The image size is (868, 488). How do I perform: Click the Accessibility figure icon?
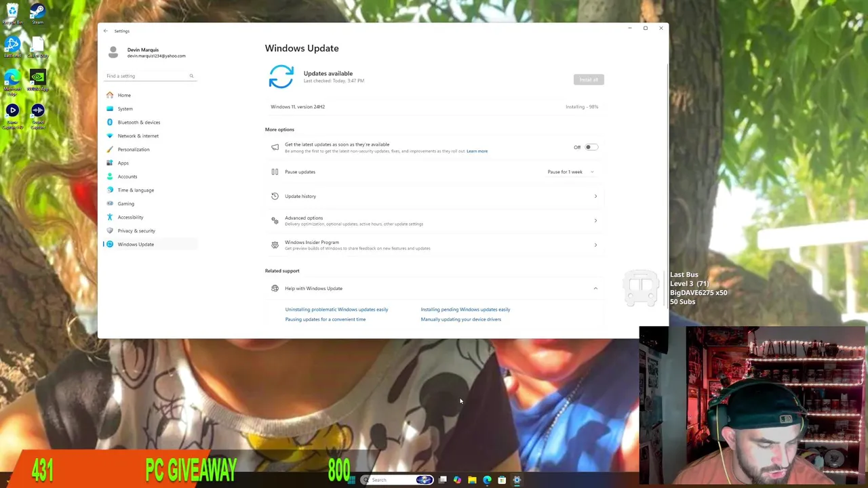[110, 217]
